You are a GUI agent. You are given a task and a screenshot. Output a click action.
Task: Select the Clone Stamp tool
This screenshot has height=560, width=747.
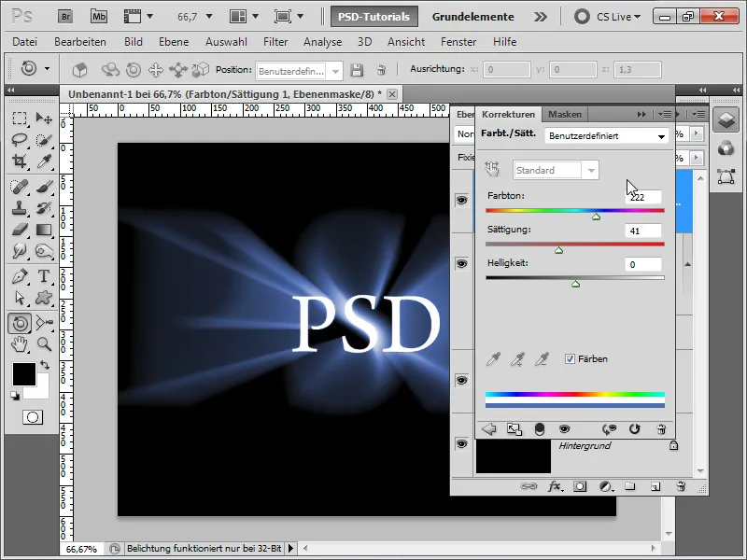tap(20, 208)
